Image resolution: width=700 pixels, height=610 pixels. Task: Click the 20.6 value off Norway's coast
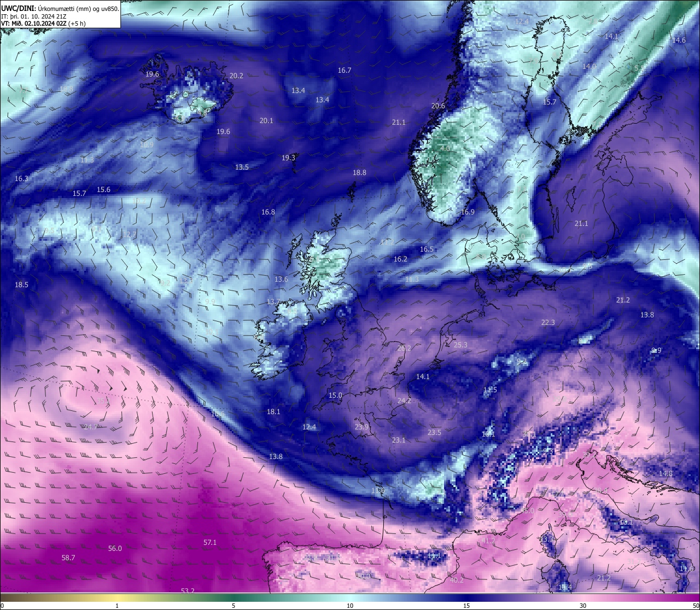click(x=438, y=106)
